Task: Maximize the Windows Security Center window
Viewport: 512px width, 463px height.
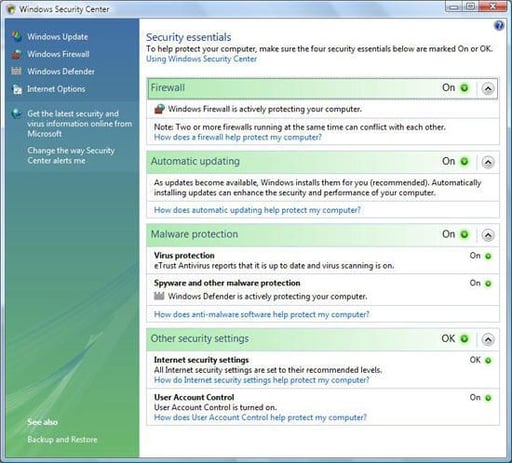Action: point(471,6)
